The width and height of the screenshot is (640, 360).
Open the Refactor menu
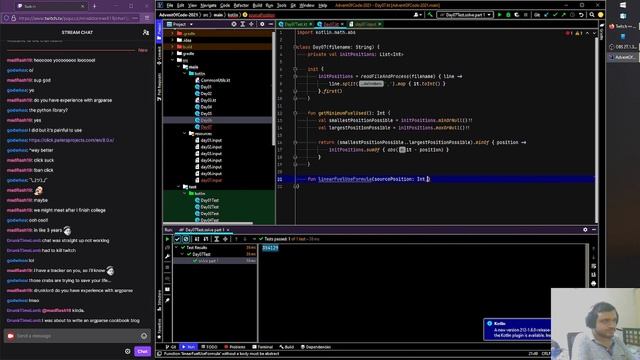pyautogui.click(x=241, y=5)
